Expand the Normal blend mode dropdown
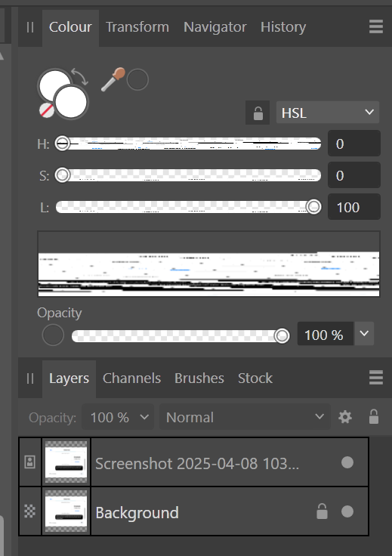This screenshot has width=392, height=556. [x=245, y=417]
